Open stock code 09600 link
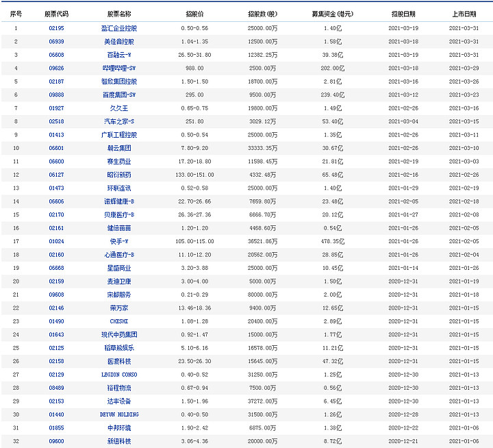This screenshot has width=493, height=448. coord(56,441)
